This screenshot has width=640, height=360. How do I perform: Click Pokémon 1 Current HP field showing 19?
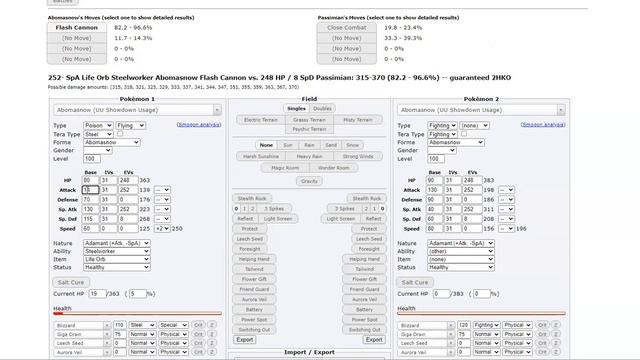pos(98,293)
